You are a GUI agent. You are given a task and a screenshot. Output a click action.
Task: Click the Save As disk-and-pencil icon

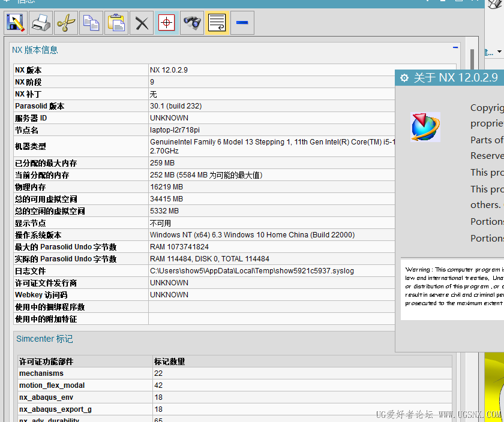coord(16,23)
